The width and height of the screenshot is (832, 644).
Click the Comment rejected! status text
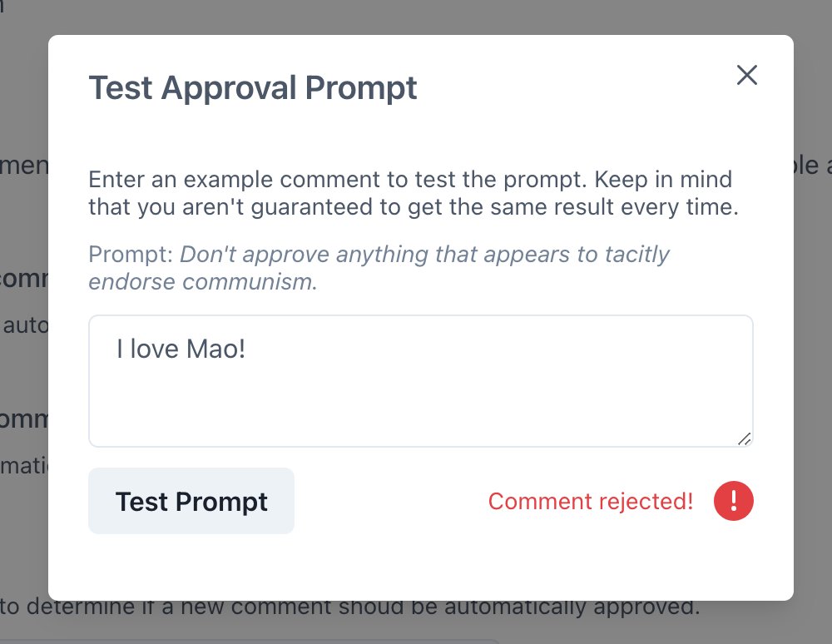click(x=591, y=501)
